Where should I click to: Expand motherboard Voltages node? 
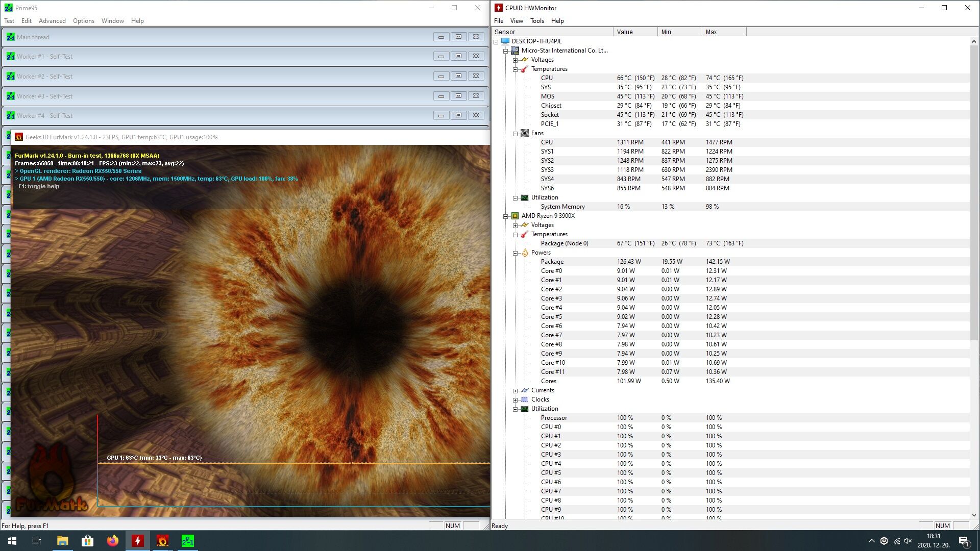(515, 60)
